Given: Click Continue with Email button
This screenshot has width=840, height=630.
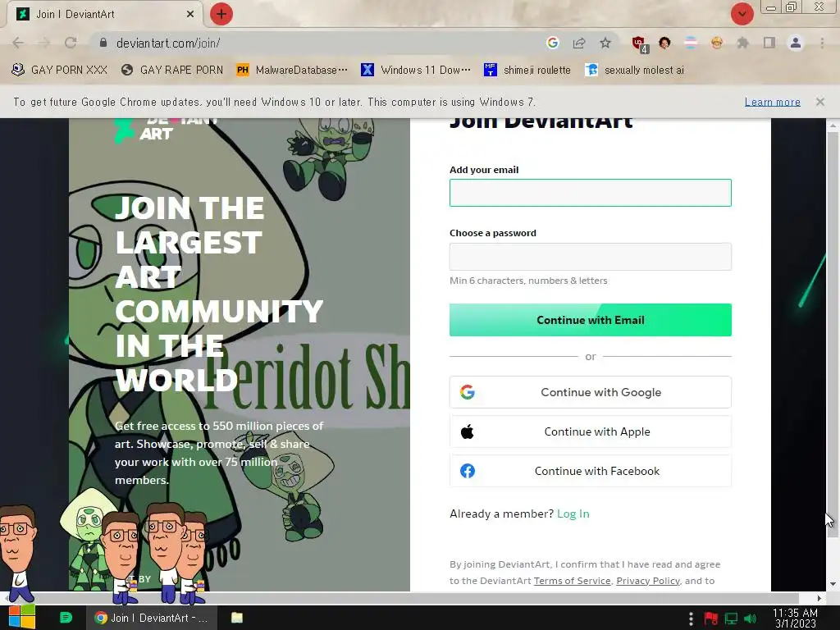Looking at the screenshot, I should pos(591,320).
